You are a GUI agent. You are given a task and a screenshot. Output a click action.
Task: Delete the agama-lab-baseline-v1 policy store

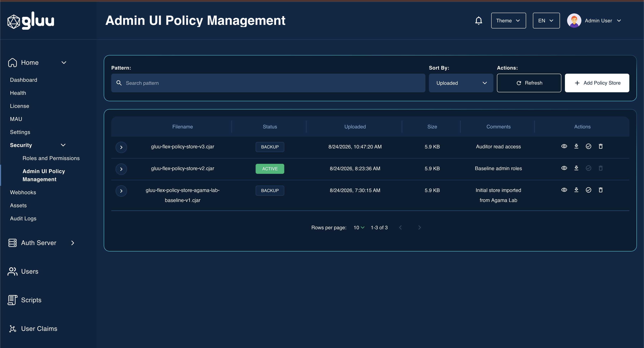click(x=601, y=190)
